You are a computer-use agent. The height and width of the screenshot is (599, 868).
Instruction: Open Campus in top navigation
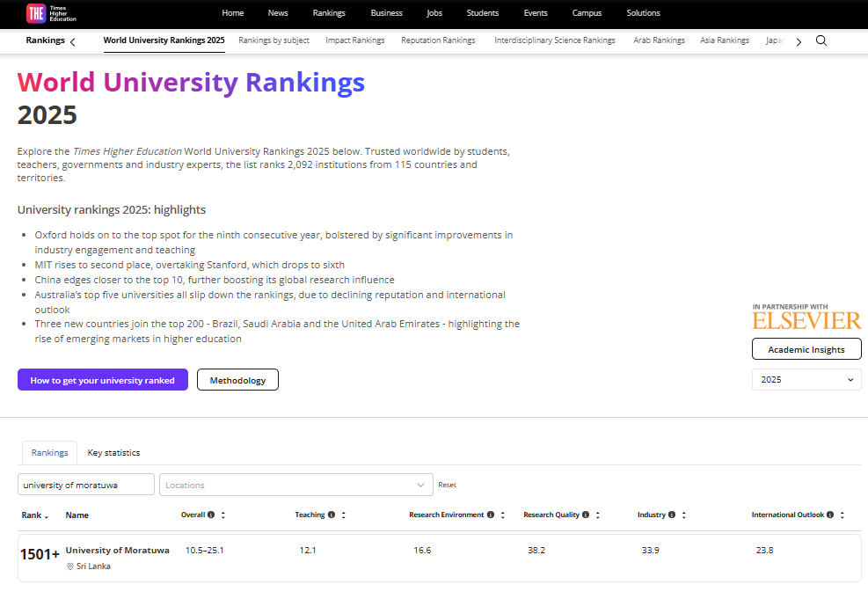(587, 13)
